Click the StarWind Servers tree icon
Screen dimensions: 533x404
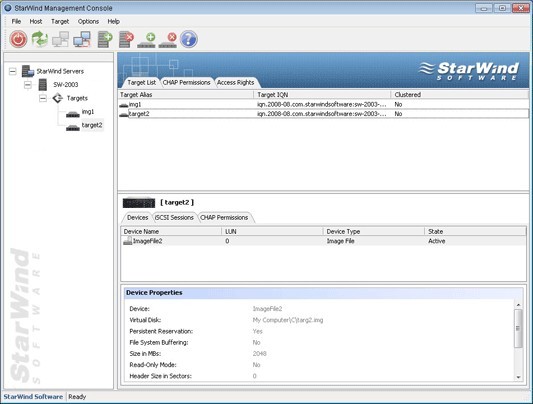click(28, 71)
